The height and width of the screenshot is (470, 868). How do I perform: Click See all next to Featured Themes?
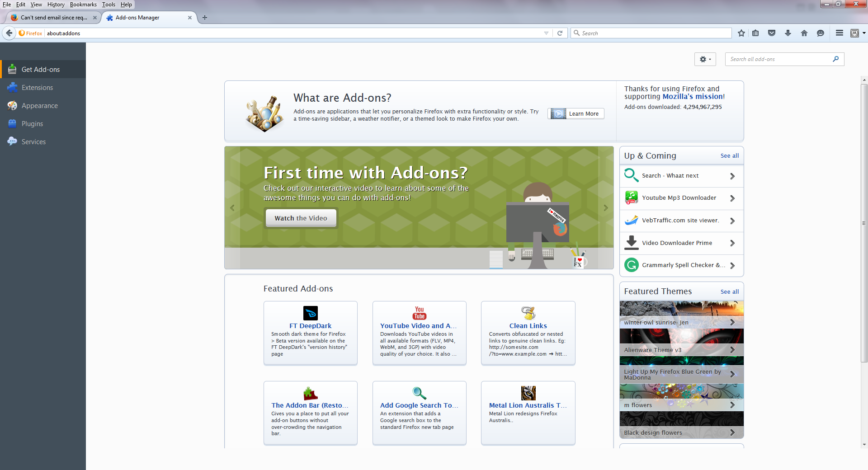[x=730, y=291]
